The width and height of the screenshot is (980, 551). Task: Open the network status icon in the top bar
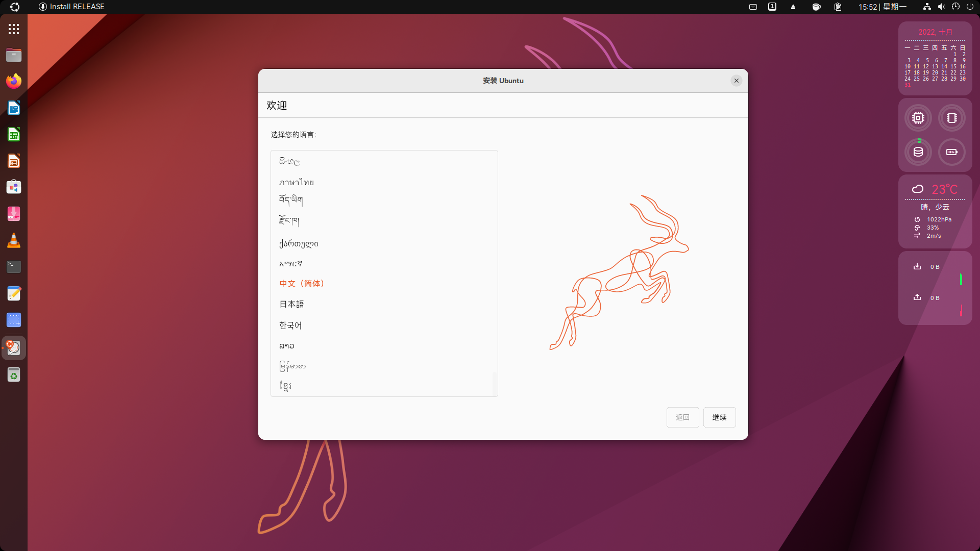pos(927,7)
